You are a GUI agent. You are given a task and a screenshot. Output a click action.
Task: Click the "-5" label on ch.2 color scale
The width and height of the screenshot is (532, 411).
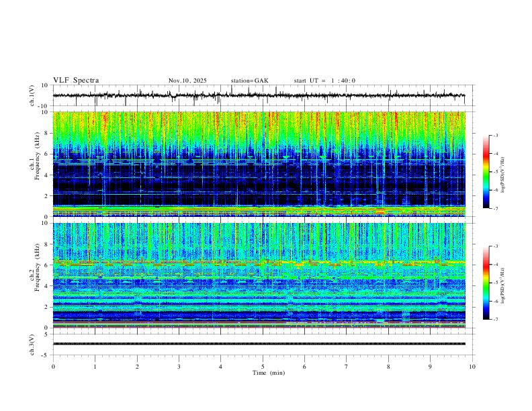coord(496,283)
